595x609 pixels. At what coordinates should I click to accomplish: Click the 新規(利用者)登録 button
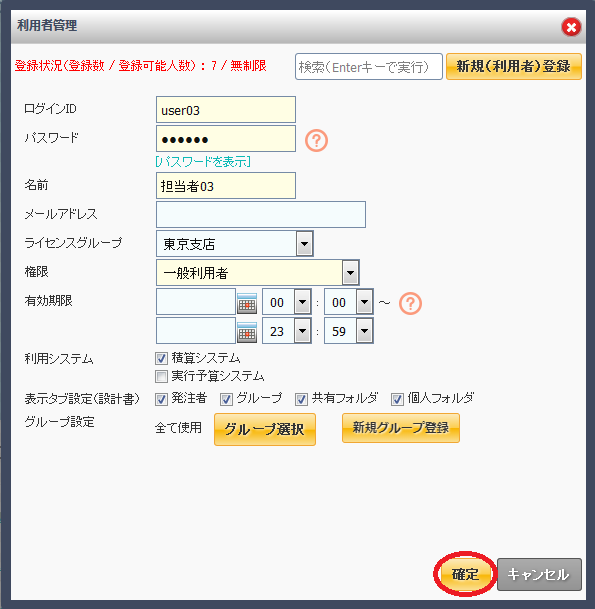[513, 66]
